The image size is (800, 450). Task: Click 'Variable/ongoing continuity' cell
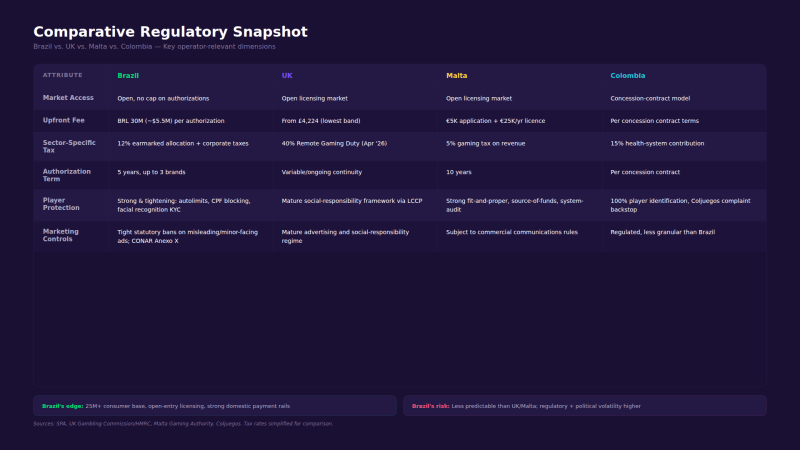tap(321, 172)
